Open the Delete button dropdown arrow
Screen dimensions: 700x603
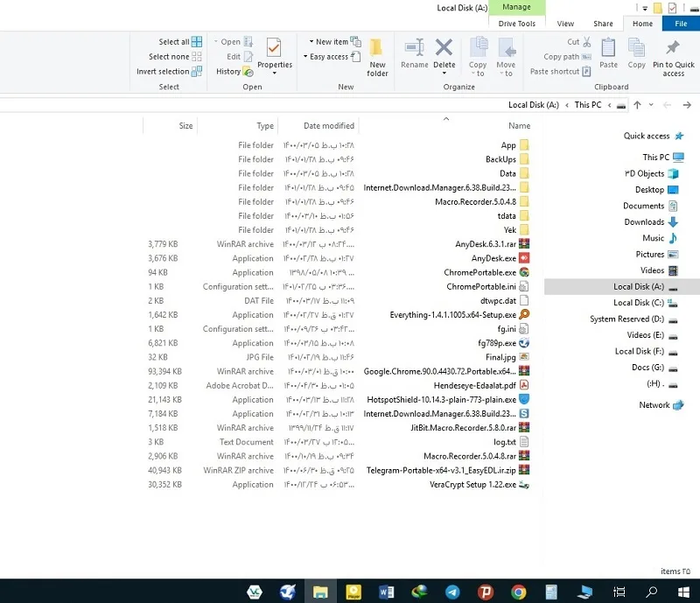tap(444, 74)
